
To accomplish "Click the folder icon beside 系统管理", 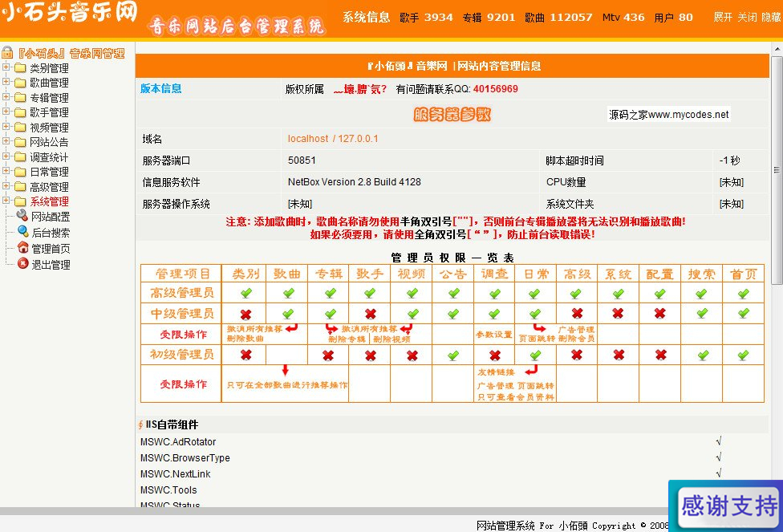I will point(20,201).
